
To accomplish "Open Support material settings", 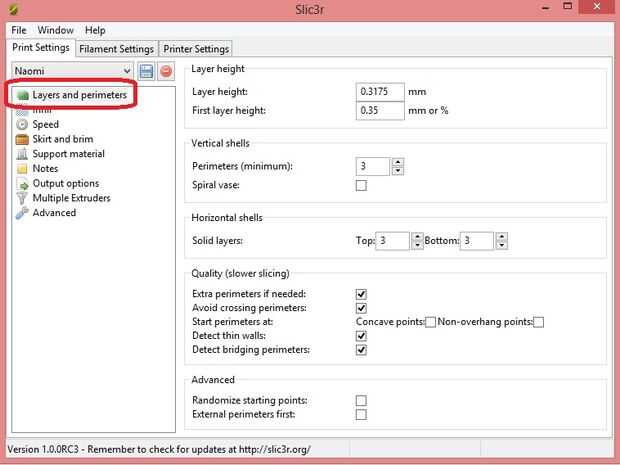I will (68, 154).
